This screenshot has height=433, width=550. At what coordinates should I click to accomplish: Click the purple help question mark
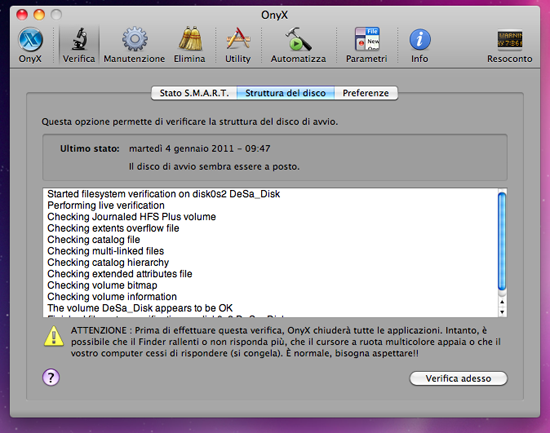[x=51, y=377]
